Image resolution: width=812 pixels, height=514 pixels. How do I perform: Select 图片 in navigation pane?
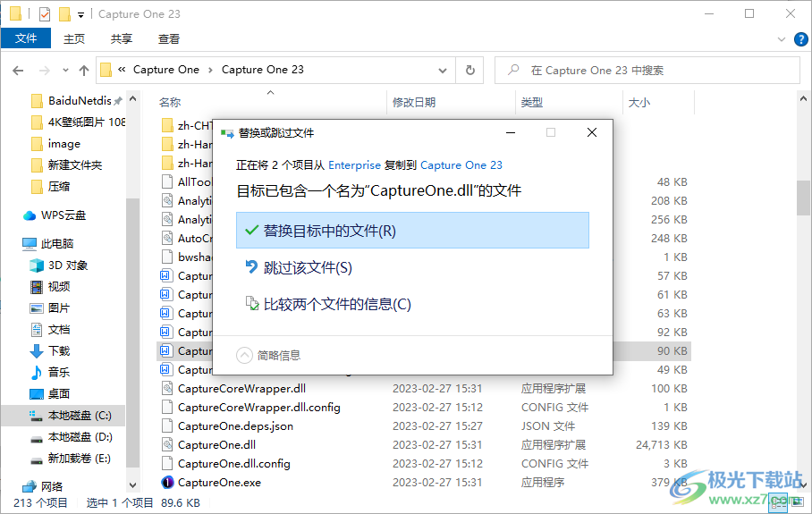(58, 308)
